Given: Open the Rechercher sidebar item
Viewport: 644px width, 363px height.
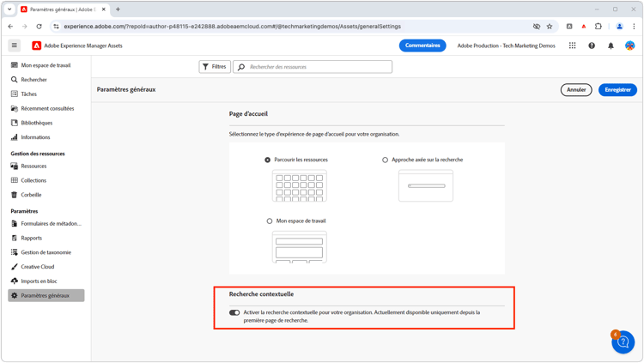Looking at the screenshot, I should pos(46,80).
